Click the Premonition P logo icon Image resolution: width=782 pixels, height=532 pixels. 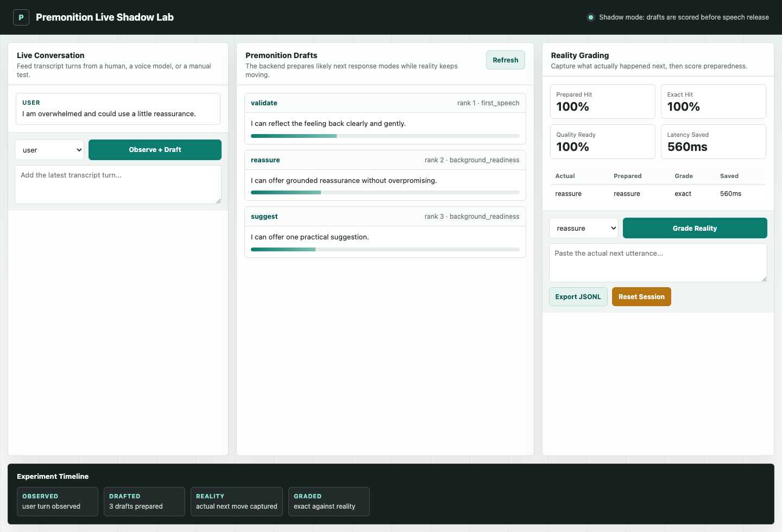coord(21,17)
